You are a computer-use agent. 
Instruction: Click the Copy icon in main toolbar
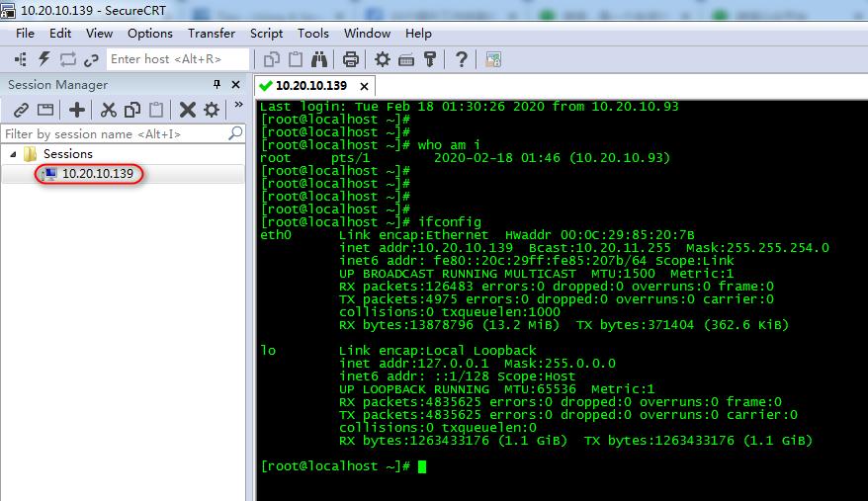[x=272, y=59]
